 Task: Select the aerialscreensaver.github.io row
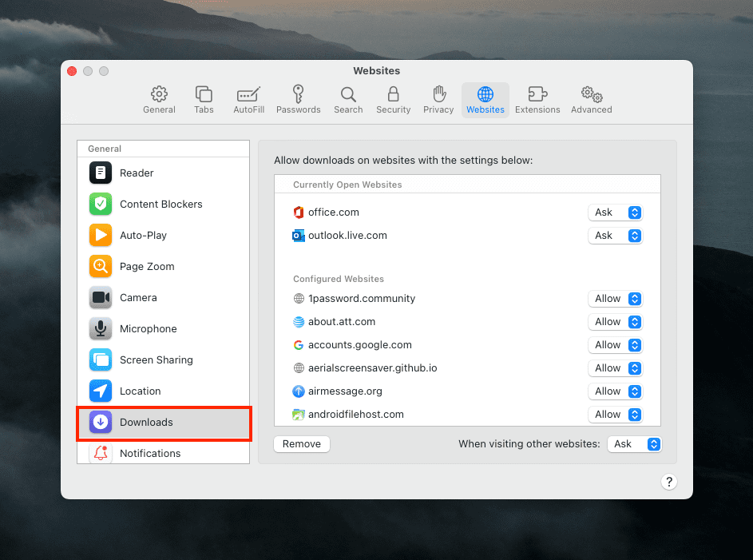[x=467, y=368]
